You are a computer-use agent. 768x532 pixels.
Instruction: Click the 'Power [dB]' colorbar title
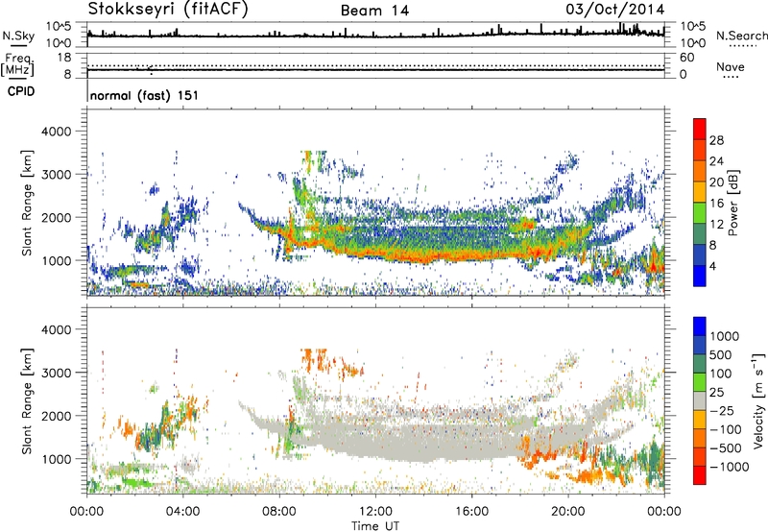(x=732, y=203)
